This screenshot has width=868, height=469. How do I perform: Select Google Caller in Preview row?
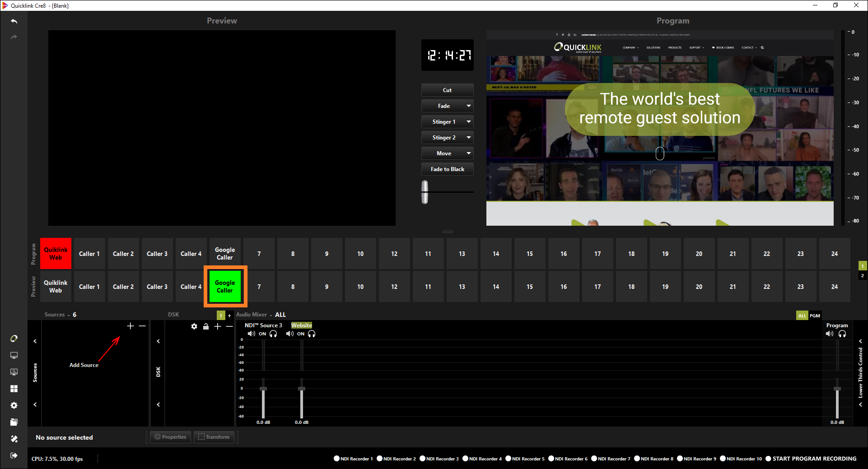[225, 287]
